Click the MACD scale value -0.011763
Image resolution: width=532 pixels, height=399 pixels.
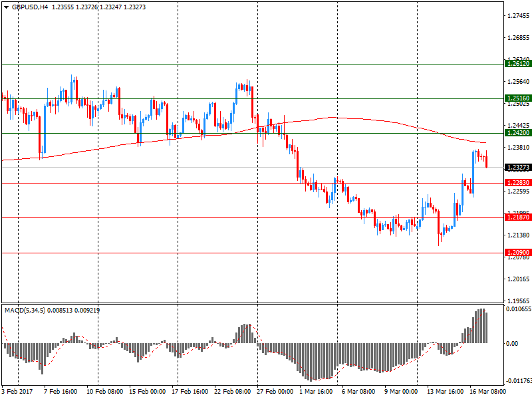[x=519, y=380]
